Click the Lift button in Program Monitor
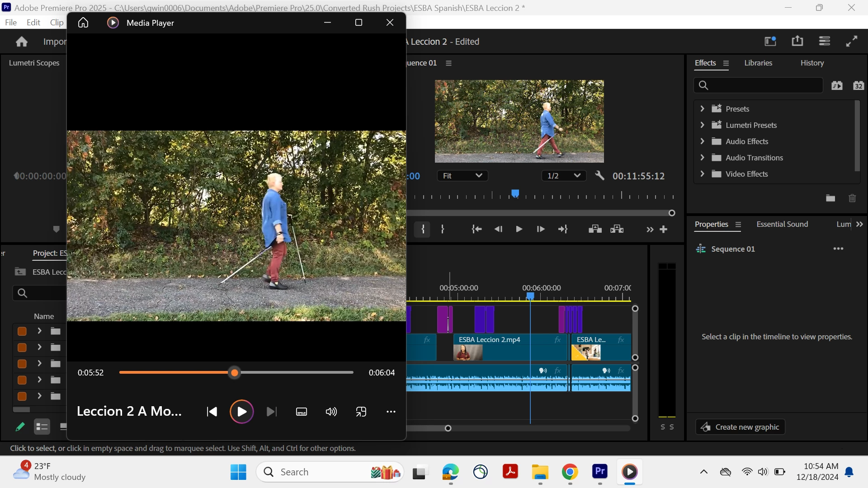 pyautogui.click(x=595, y=229)
